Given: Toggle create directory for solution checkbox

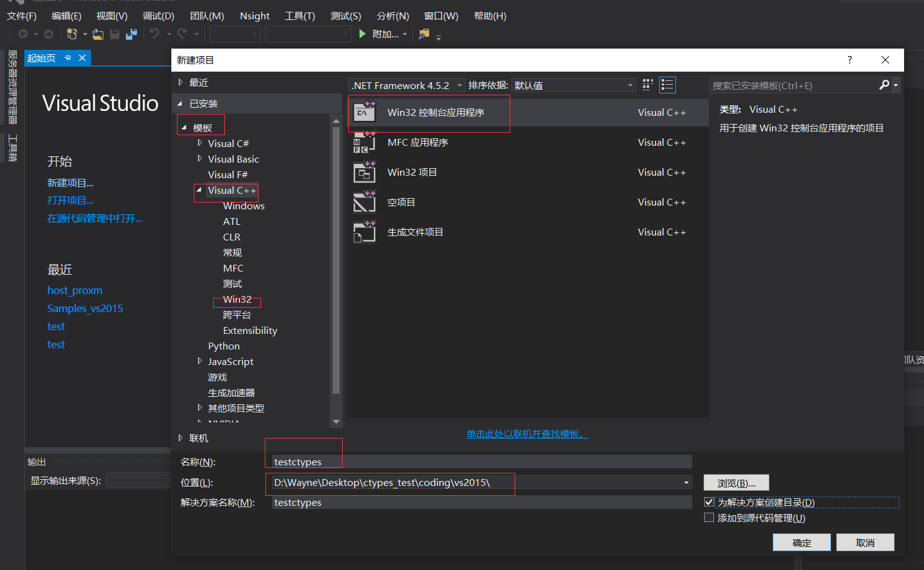Looking at the screenshot, I should coord(708,502).
